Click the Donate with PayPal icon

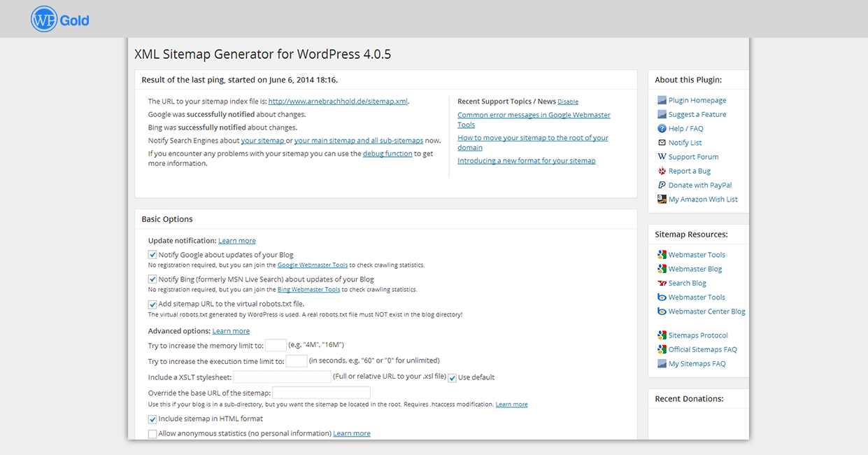point(662,185)
